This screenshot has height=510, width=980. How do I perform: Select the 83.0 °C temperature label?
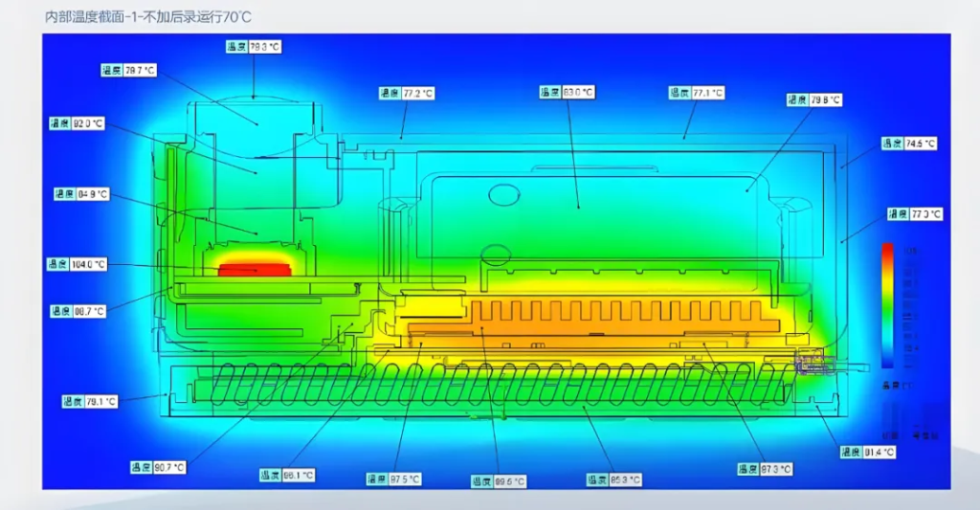(567, 93)
